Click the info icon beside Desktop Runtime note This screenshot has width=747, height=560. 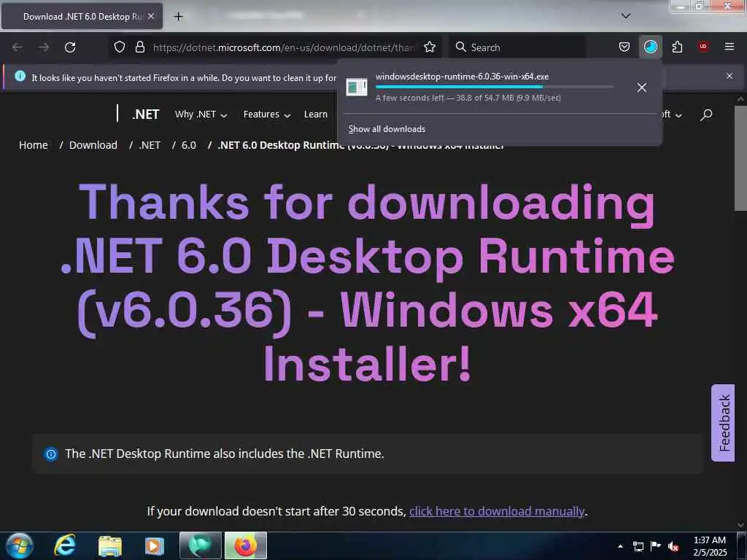click(x=51, y=454)
